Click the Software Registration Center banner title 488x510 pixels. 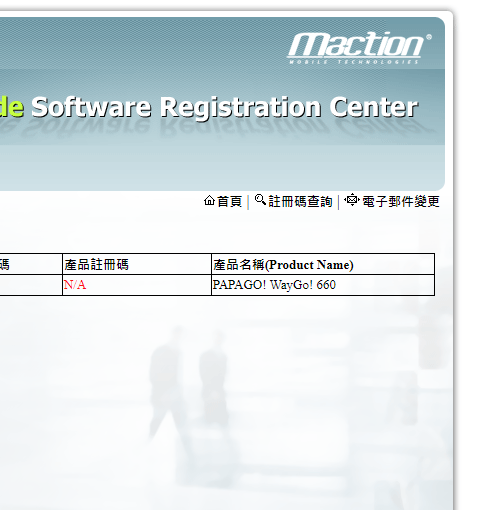[224, 107]
